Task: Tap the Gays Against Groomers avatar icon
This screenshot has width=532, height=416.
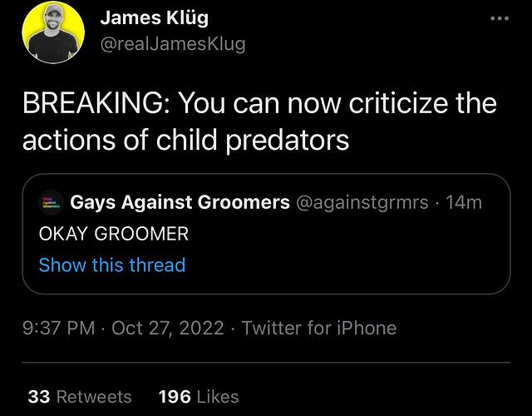Action: (x=51, y=203)
